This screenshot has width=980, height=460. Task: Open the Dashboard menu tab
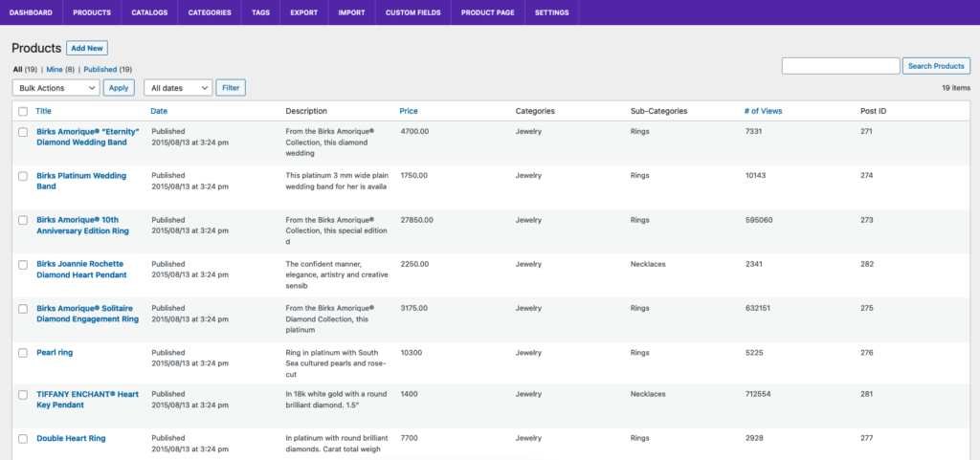pos(31,12)
